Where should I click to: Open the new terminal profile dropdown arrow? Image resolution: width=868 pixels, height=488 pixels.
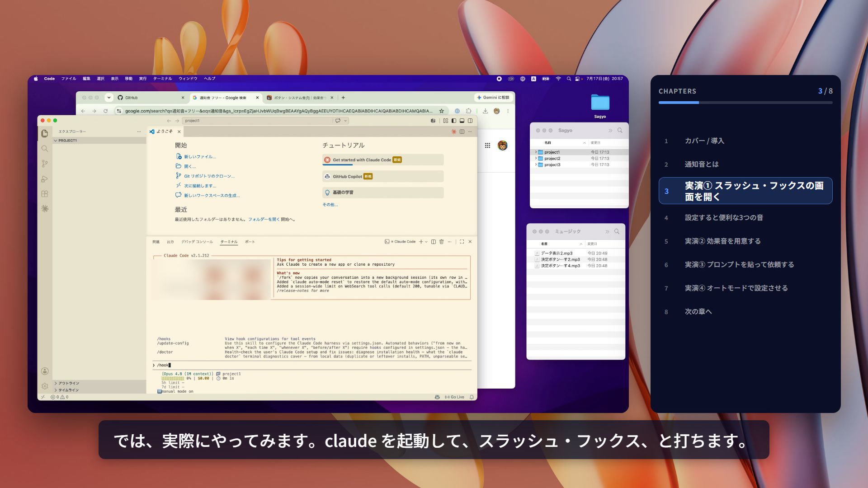click(426, 242)
